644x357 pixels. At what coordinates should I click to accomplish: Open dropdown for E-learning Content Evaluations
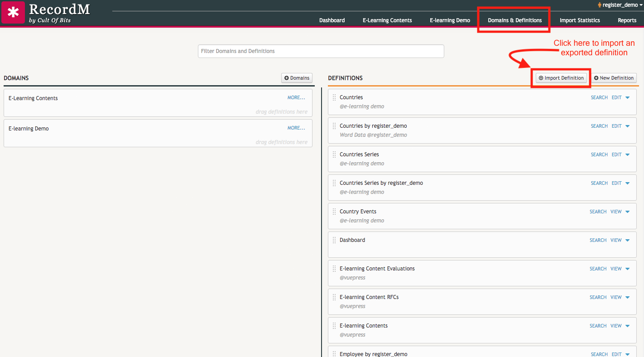coord(628,269)
